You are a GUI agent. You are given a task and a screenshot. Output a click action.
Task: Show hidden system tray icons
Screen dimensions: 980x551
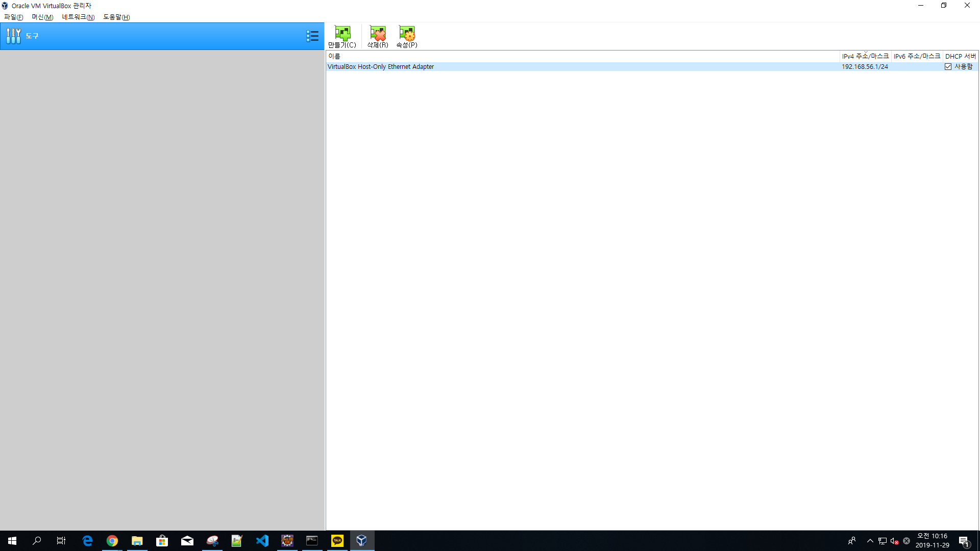pos(870,541)
